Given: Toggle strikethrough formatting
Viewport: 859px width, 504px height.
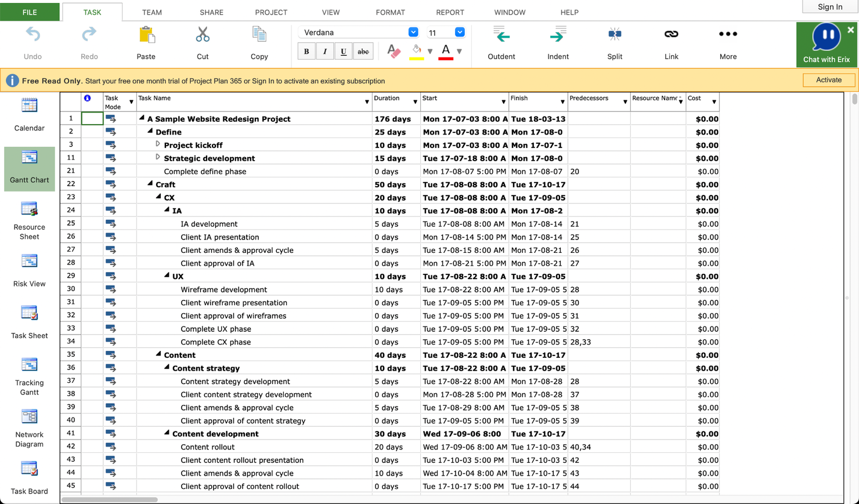Looking at the screenshot, I should tap(363, 52).
